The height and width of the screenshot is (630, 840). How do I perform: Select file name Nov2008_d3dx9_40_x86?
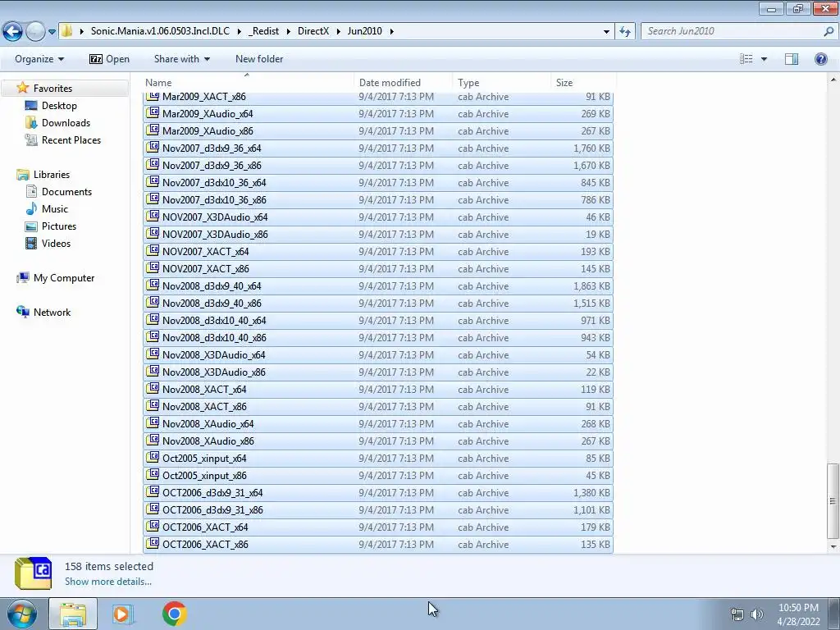[x=212, y=304]
